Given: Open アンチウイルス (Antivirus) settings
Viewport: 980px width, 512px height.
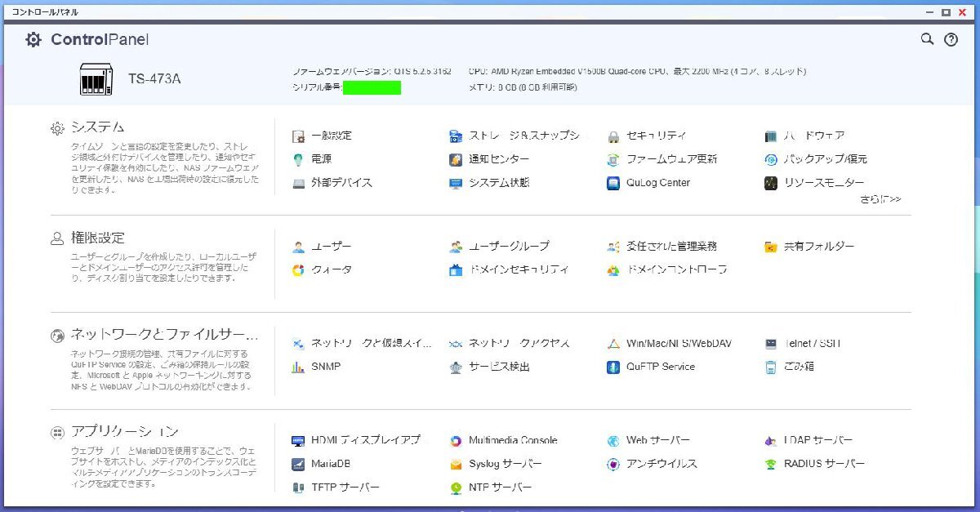Looking at the screenshot, I should [x=653, y=464].
